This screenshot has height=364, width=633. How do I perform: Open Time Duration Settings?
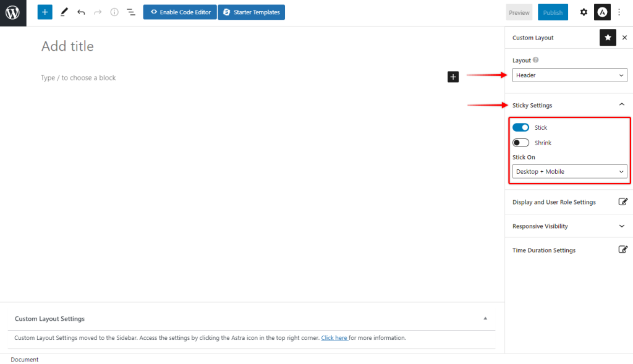(x=623, y=250)
